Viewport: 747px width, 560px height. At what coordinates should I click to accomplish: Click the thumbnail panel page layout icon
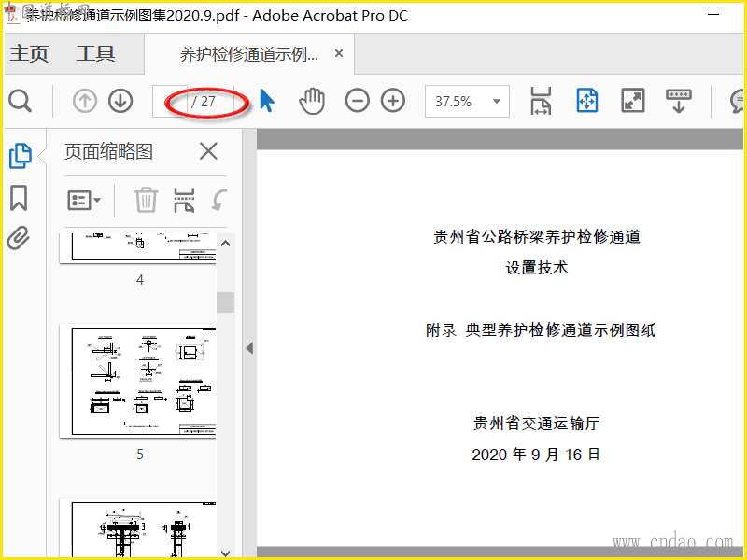point(184,200)
